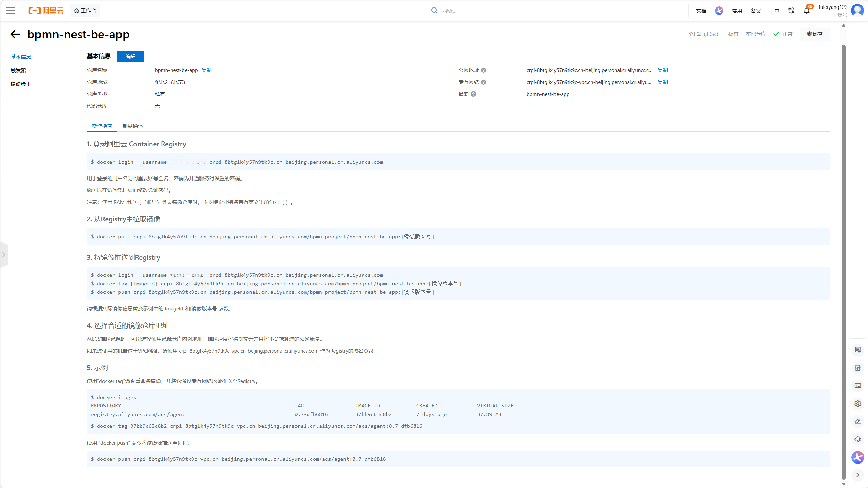Click the fuleiyang123 account name
Viewport: 868px width, 488px height.
point(833,7)
